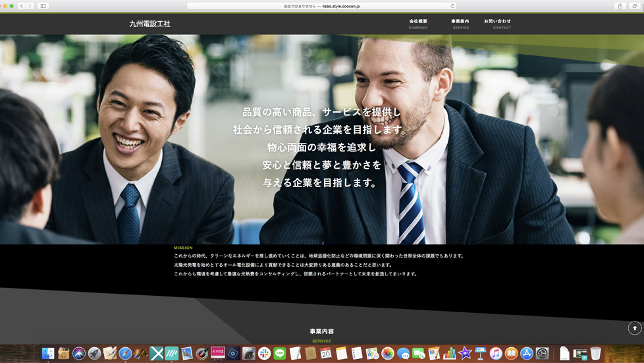Open Maps from the Dock
This screenshot has width=644, height=363.
372,353
